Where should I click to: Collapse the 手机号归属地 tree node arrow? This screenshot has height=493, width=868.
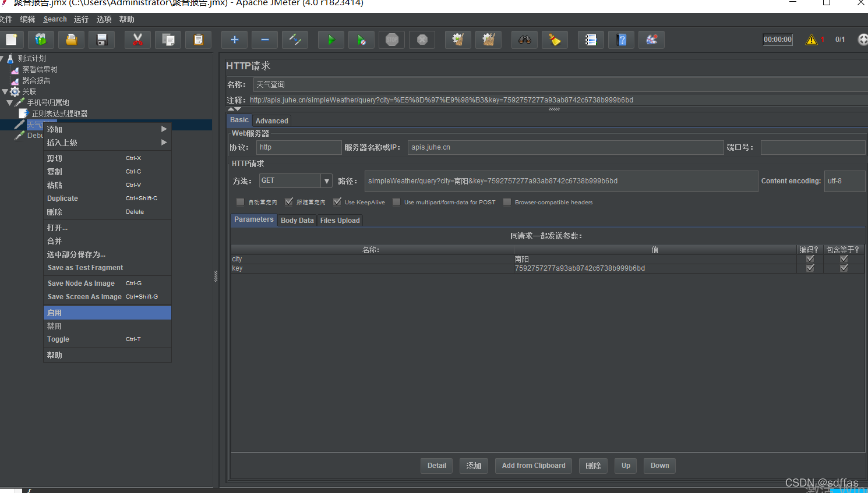[x=10, y=102]
